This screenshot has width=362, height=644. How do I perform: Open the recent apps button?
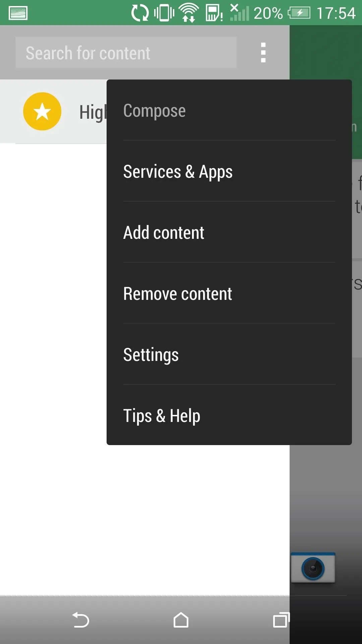(x=281, y=620)
